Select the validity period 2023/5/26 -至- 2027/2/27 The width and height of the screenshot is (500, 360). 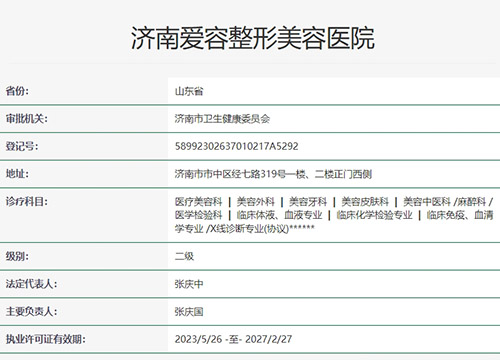pos(233,339)
